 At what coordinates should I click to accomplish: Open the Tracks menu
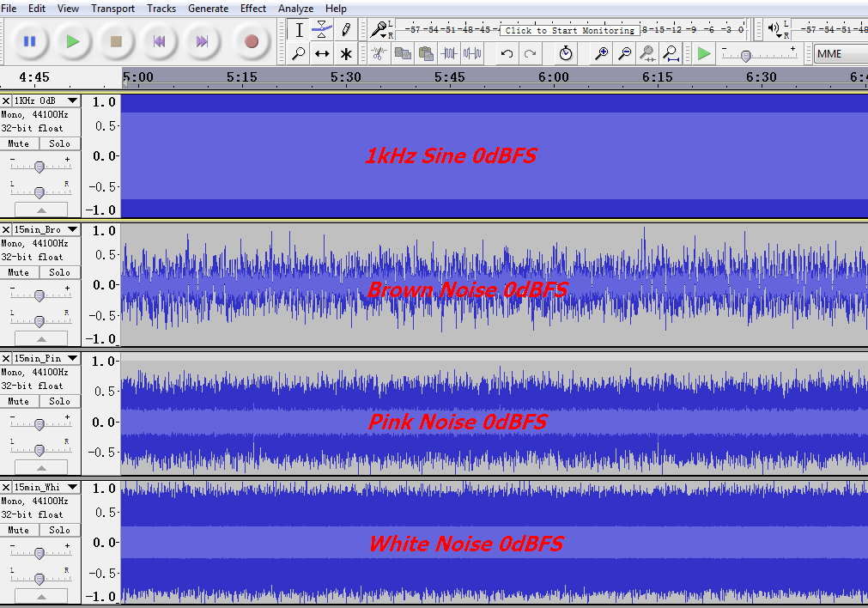161,9
